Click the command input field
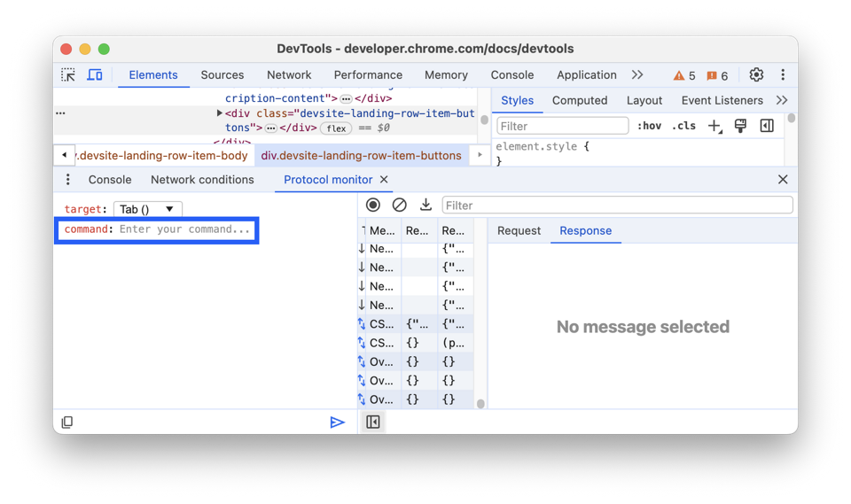 (184, 229)
